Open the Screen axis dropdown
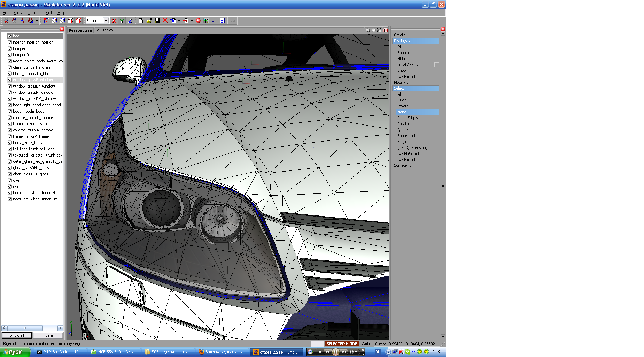The image size is (644, 357). 106,21
